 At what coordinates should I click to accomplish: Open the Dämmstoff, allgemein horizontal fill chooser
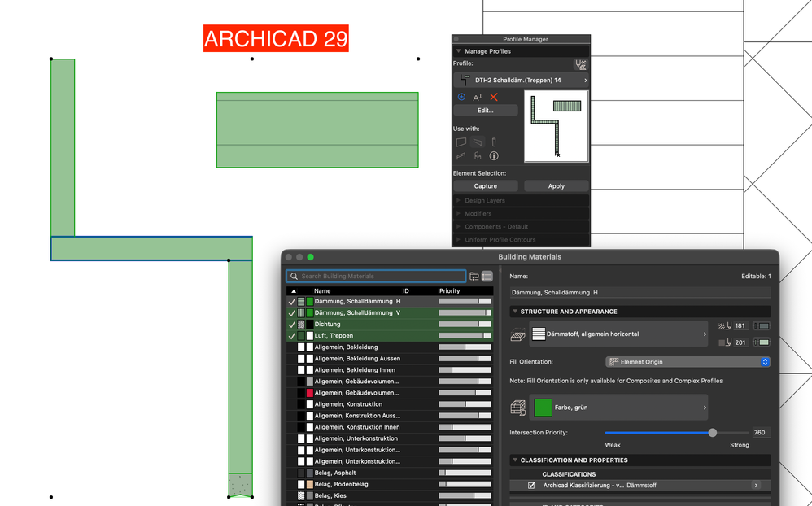pyautogui.click(x=619, y=334)
